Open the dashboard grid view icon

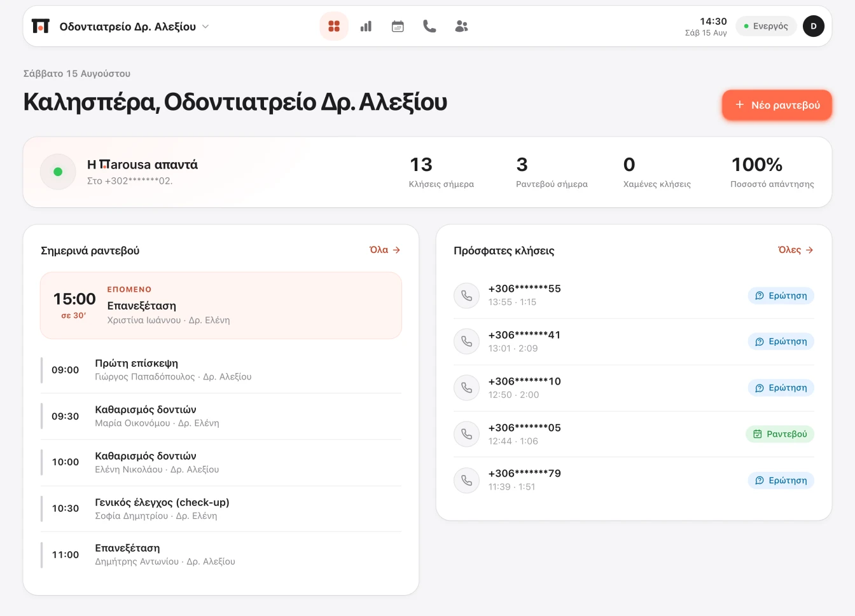[x=334, y=26]
